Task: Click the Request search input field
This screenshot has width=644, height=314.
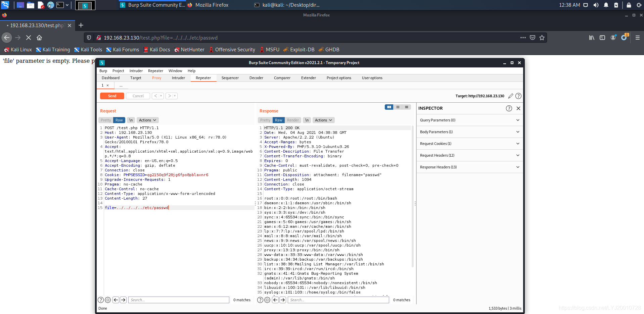Action: coord(179,300)
